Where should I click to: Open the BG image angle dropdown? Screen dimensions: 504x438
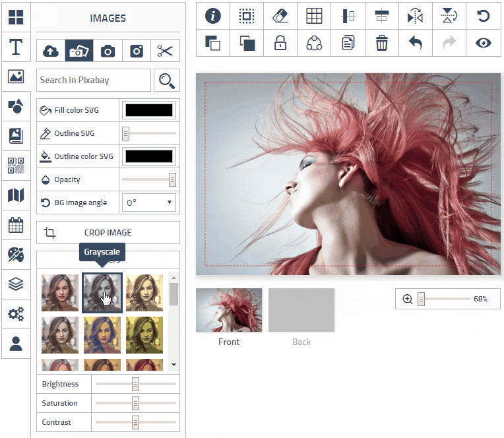click(150, 203)
